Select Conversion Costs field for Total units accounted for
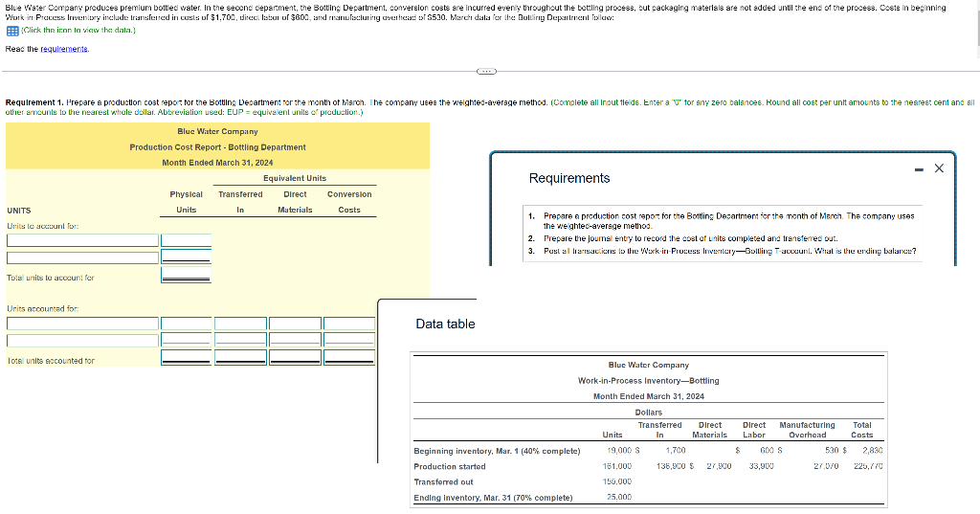980x514 pixels. click(x=349, y=358)
